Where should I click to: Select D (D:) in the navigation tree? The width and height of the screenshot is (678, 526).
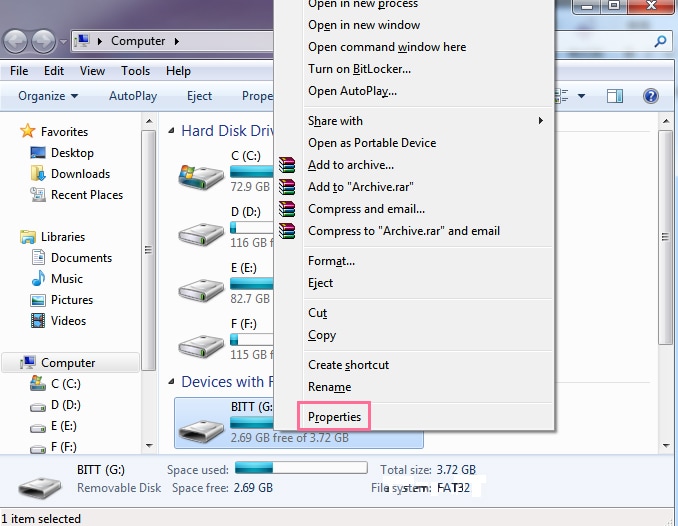66,405
